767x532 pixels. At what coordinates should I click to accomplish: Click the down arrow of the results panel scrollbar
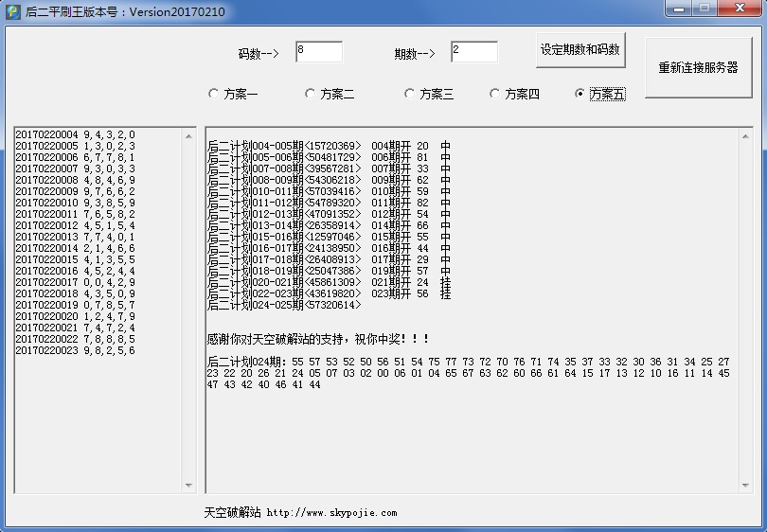(x=744, y=486)
